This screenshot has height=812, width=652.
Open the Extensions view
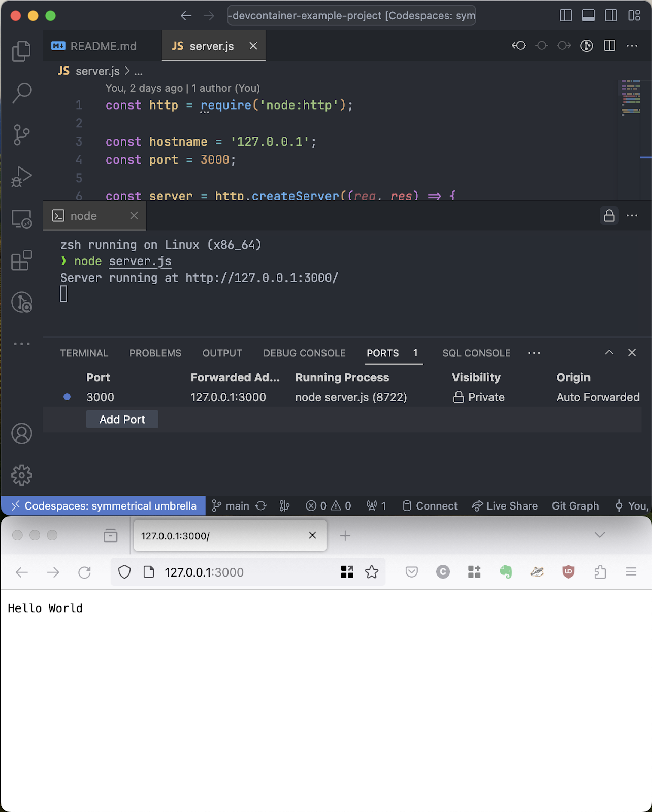[x=21, y=260]
